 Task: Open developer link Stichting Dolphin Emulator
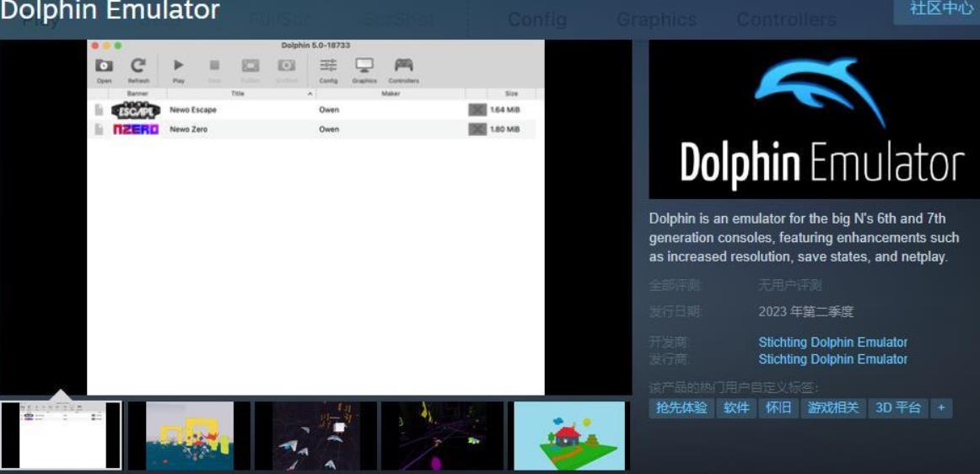click(832, 342)
